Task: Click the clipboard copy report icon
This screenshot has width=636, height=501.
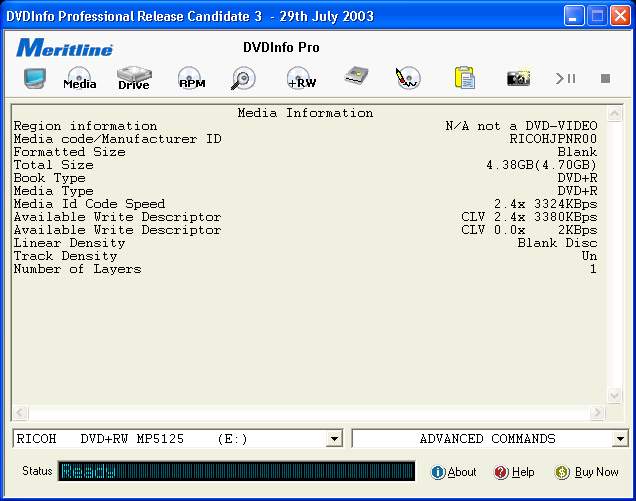Action: tap(464, 77)
